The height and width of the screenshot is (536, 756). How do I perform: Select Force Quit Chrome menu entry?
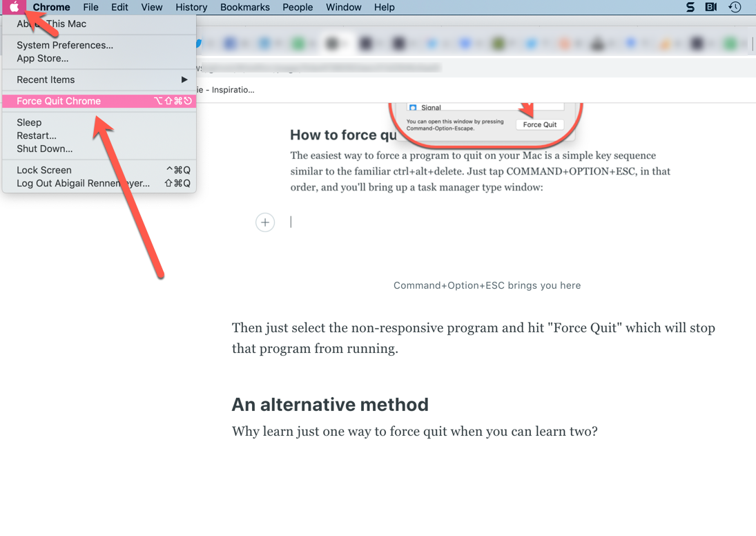point(99,101)
